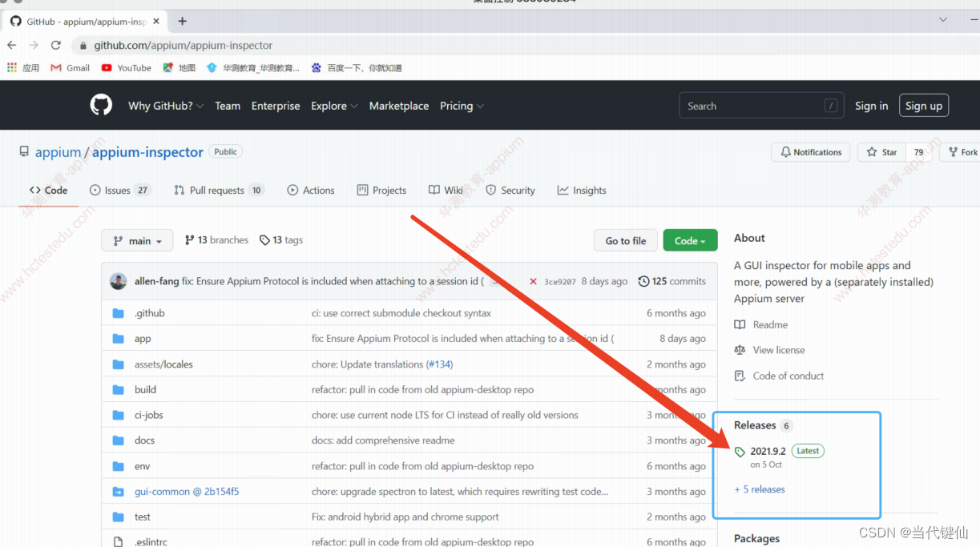Switch to the Wiki tab
Image resolution: width=980 pixels, height=547 pixels.
(446, 191)
